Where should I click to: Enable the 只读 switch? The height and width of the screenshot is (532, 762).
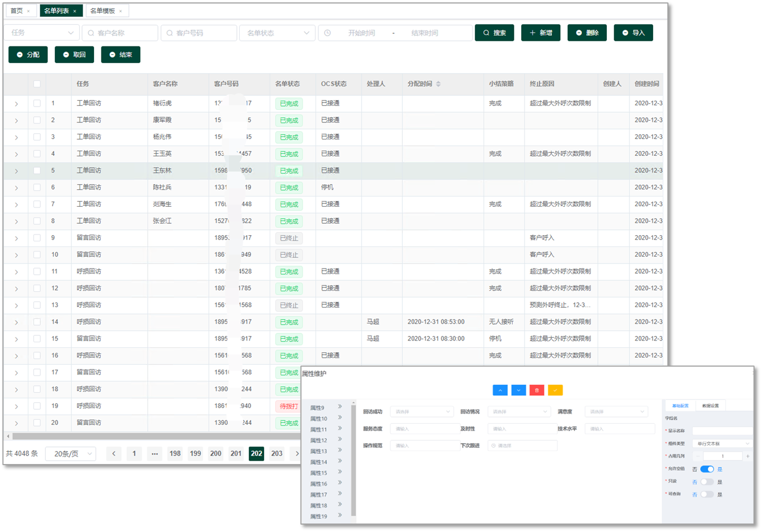click(707, 482)
